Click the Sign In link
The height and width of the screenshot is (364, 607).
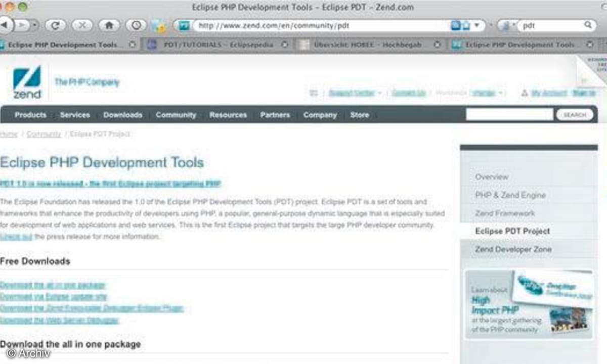tap(584, 93)
